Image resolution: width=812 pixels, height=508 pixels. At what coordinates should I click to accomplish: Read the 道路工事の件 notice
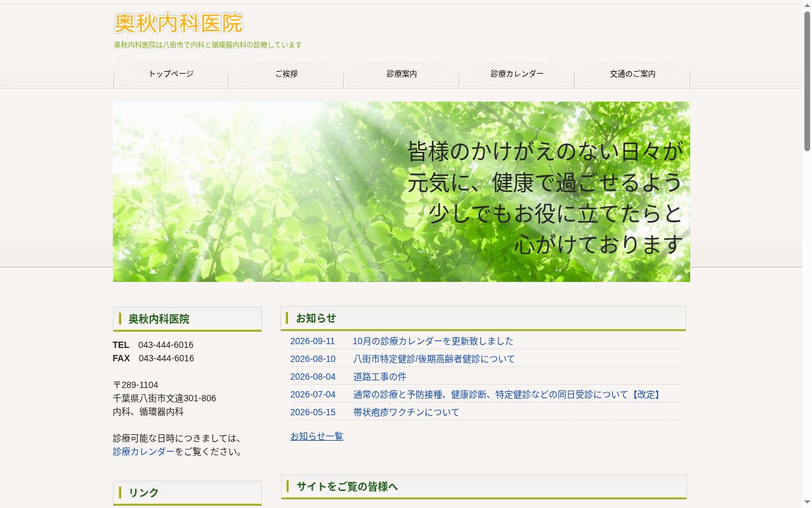pyautogui.click(x=380, y=377)
